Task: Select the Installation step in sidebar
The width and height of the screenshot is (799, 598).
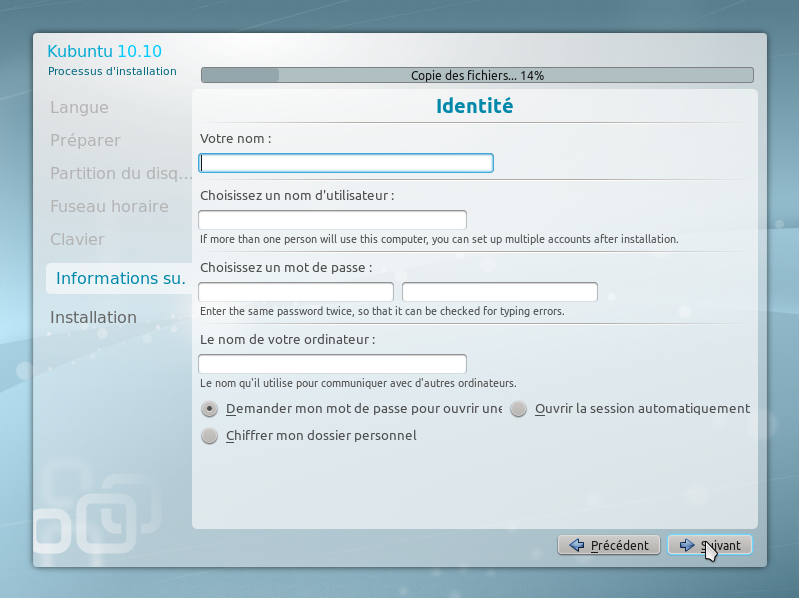Action: click(x=93, y=317)
